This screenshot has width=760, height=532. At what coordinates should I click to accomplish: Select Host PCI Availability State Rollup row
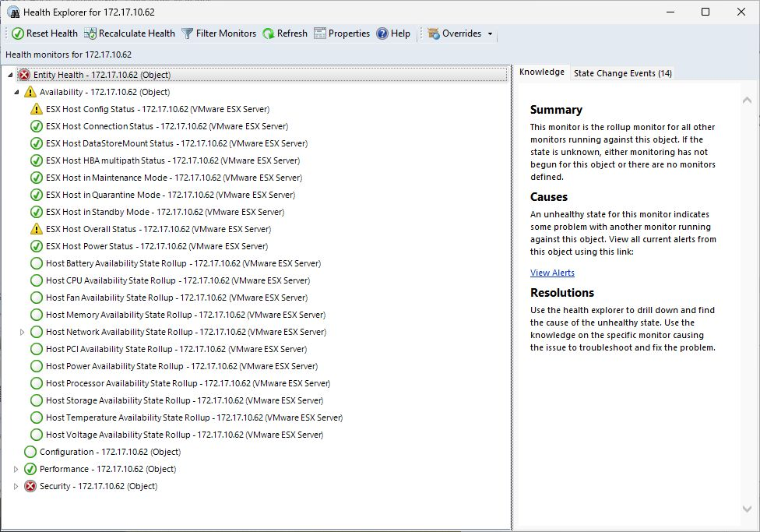click(x=177, y=349)
